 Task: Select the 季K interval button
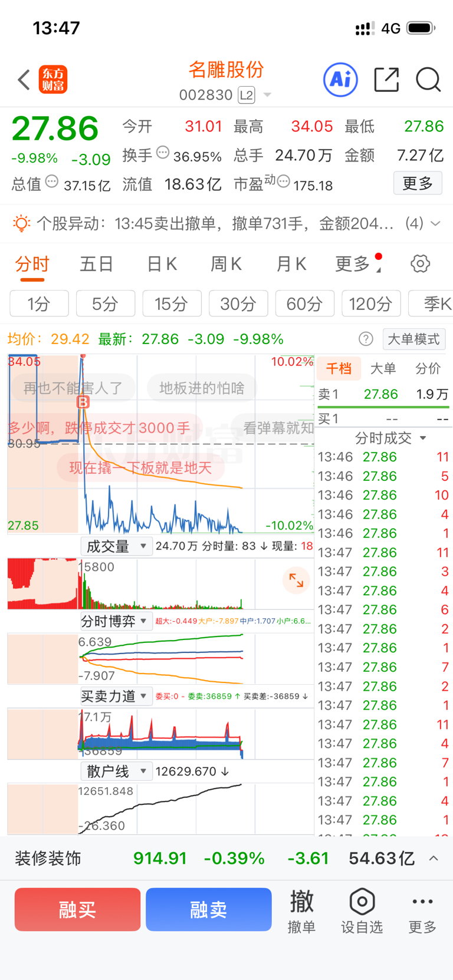coord(432,303)
